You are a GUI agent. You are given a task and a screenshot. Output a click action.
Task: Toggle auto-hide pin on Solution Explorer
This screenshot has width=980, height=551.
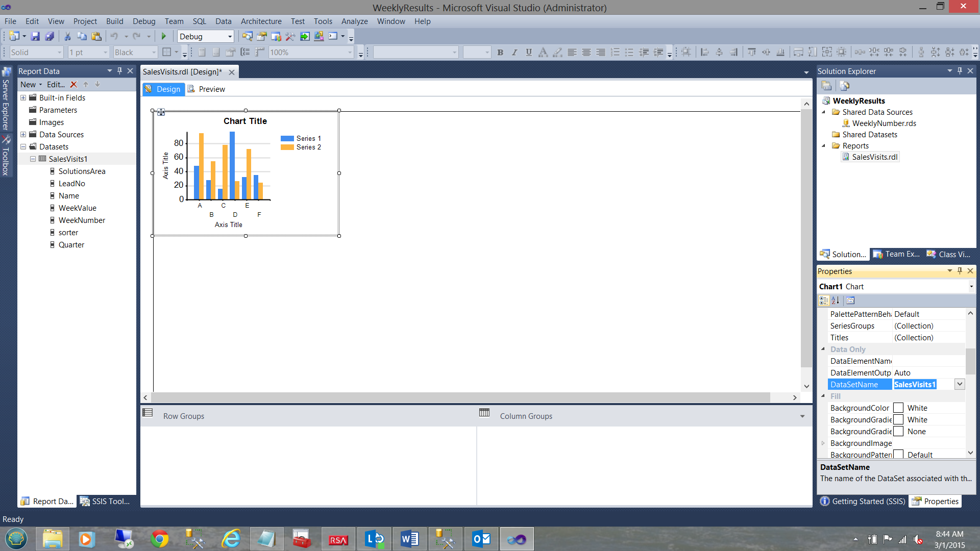[x=960, y=71]
